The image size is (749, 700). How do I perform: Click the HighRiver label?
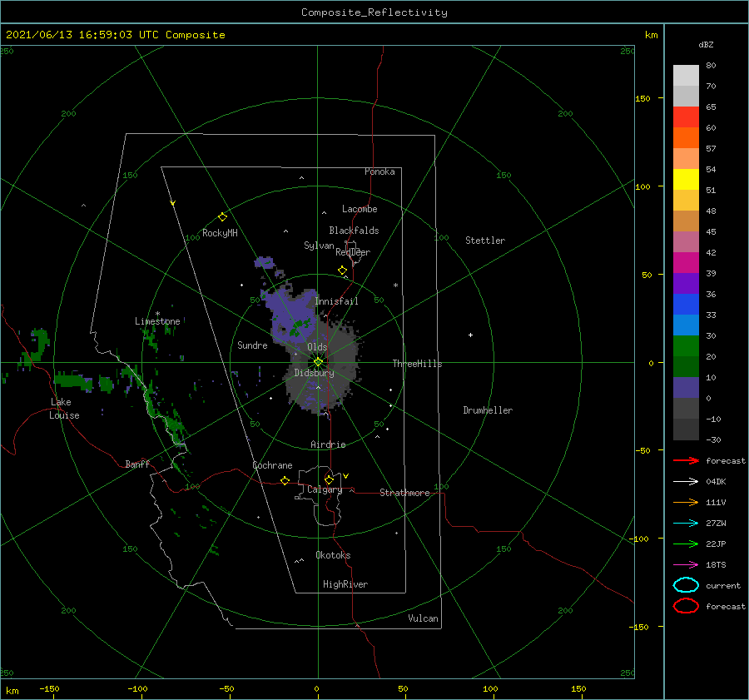[345, 584]
